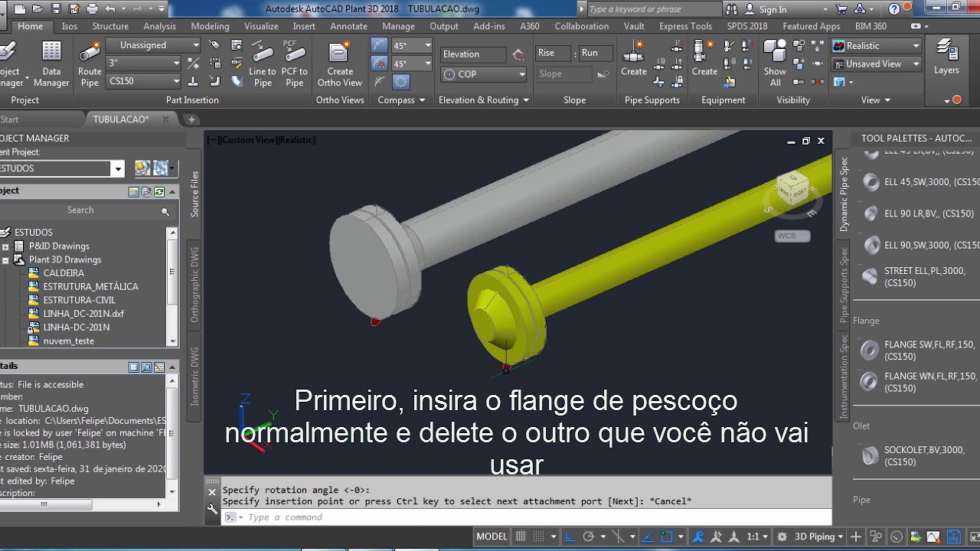The height and width of the screenshot is (551, 980).
Task: Select STREET ELL,PL,3000 in tool palette
Action: 920,276
